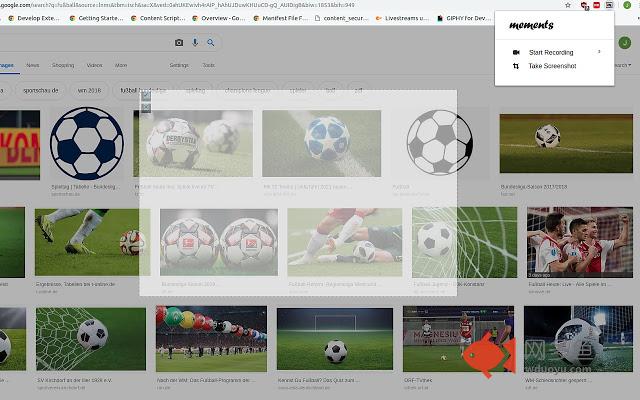Open the SV Kirchdorf ball-in-net thumbnail
Viewport: 640px width, 400px height.
91,339
